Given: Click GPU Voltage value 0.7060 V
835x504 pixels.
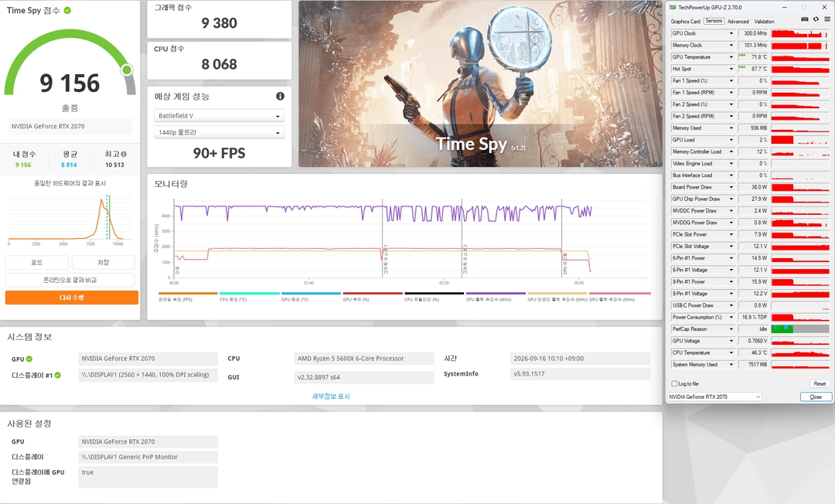Looking at the screenshot, I should click(x=757, y=341).
